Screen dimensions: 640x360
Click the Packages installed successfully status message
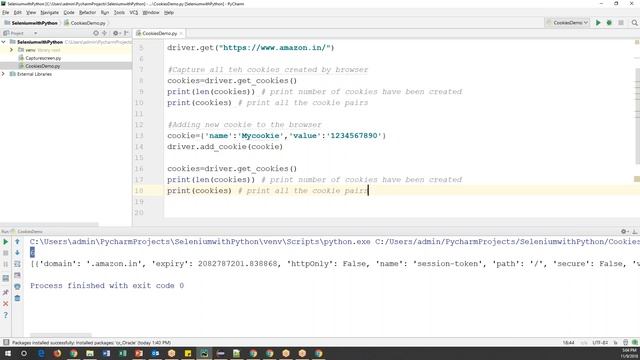pyautogui.click(x=91, y=343)
